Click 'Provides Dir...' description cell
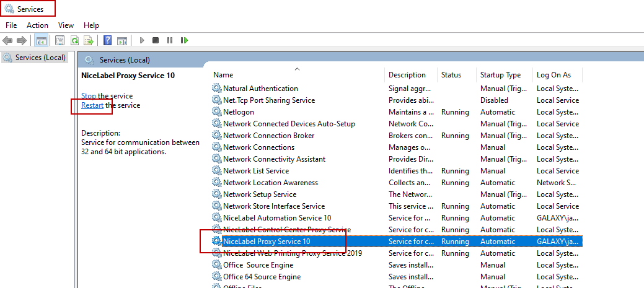Screen dimensions: 644x288 coord(410,159)
